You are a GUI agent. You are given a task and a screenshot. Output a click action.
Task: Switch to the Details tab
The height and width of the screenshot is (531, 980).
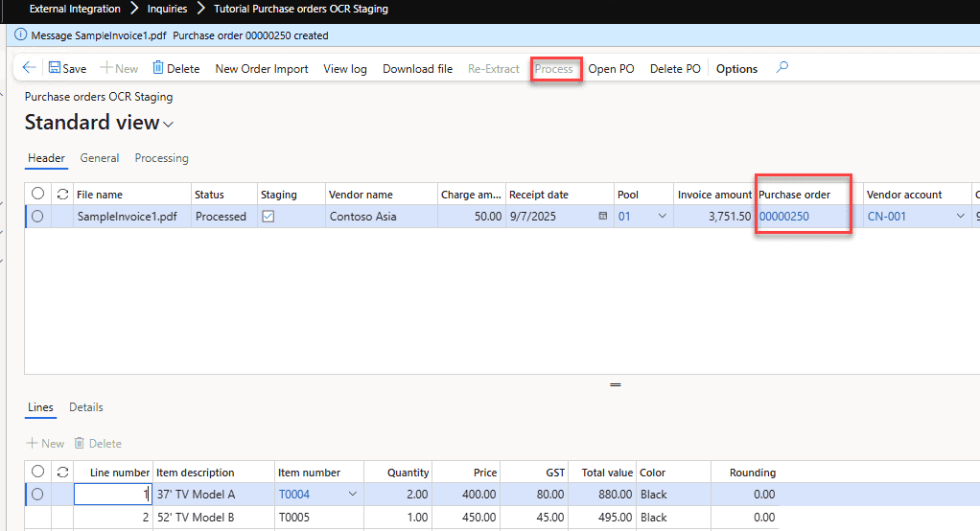(85, 407)
